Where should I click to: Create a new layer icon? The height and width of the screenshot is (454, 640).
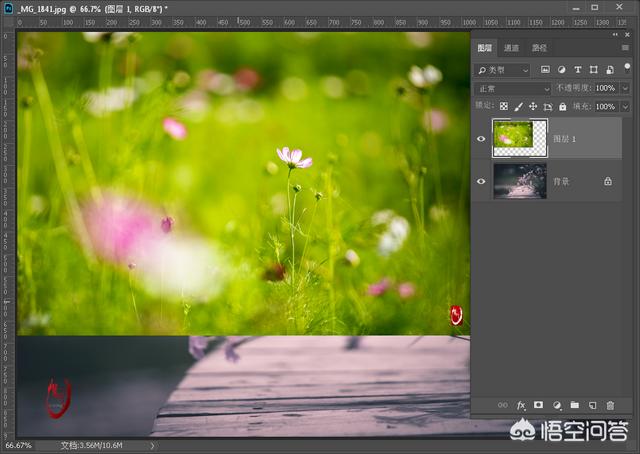click(x=593, y=405)
